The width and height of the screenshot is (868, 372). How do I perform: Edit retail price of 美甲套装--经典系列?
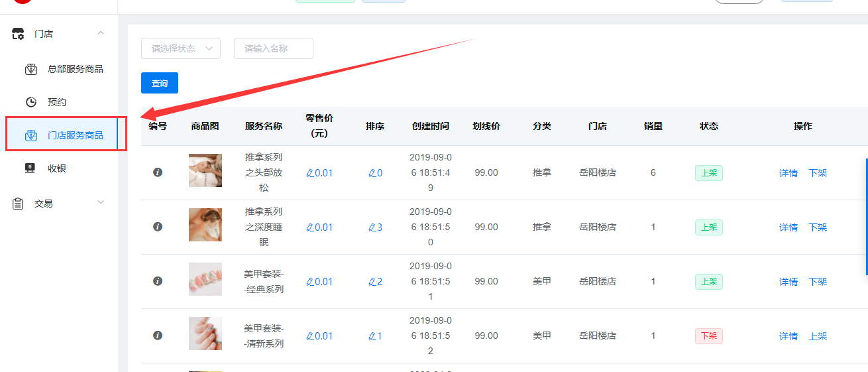[x=319, y=282]
